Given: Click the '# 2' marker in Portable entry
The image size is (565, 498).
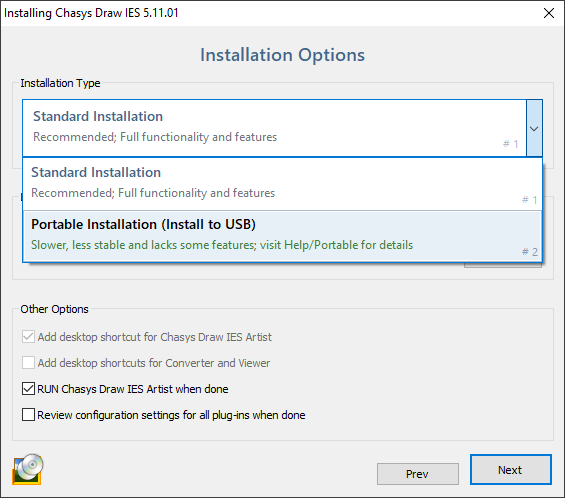Looking at the screenshot, I should [x=530, y=252].
